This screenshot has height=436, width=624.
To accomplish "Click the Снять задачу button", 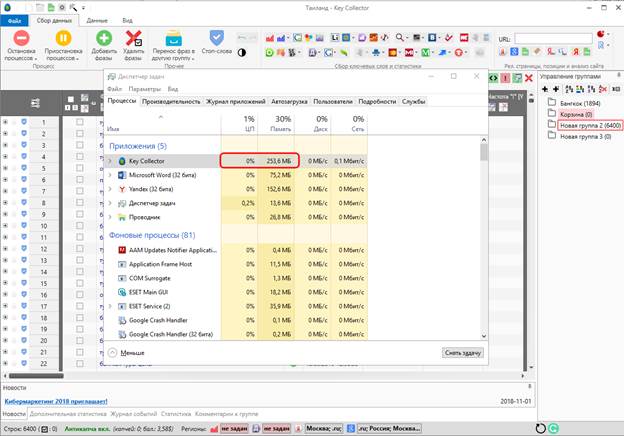I will click(x=463, y=353).
